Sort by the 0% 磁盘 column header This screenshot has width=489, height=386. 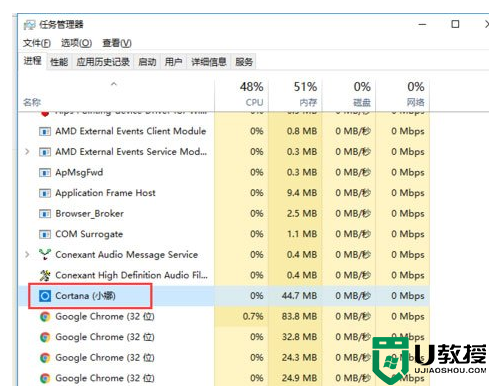pos(349,94)
